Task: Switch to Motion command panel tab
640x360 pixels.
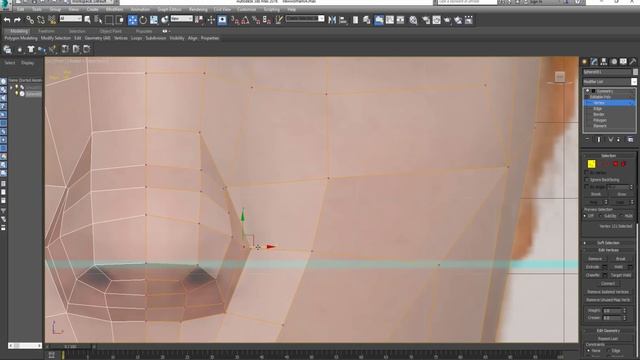Action: click(x=613, y=62)
